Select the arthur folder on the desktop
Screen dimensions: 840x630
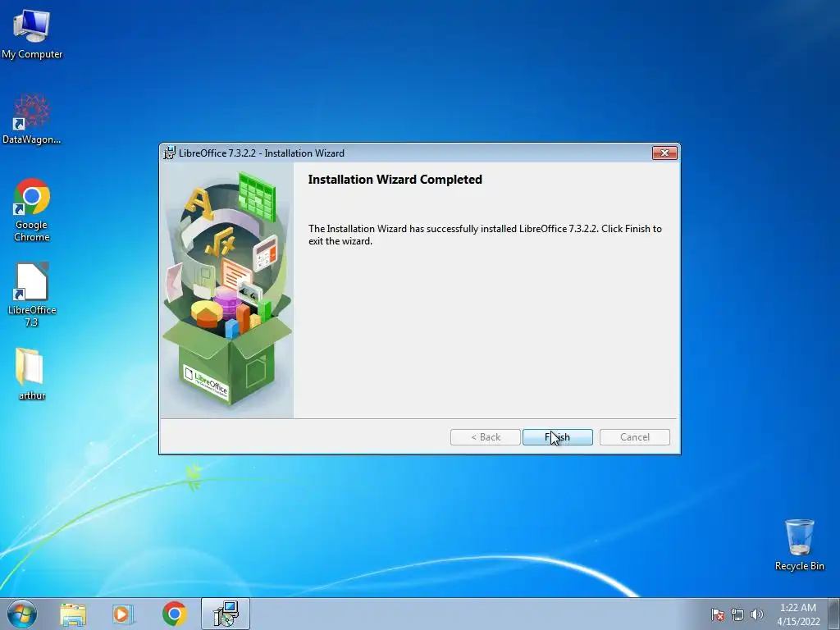point(32,374)
